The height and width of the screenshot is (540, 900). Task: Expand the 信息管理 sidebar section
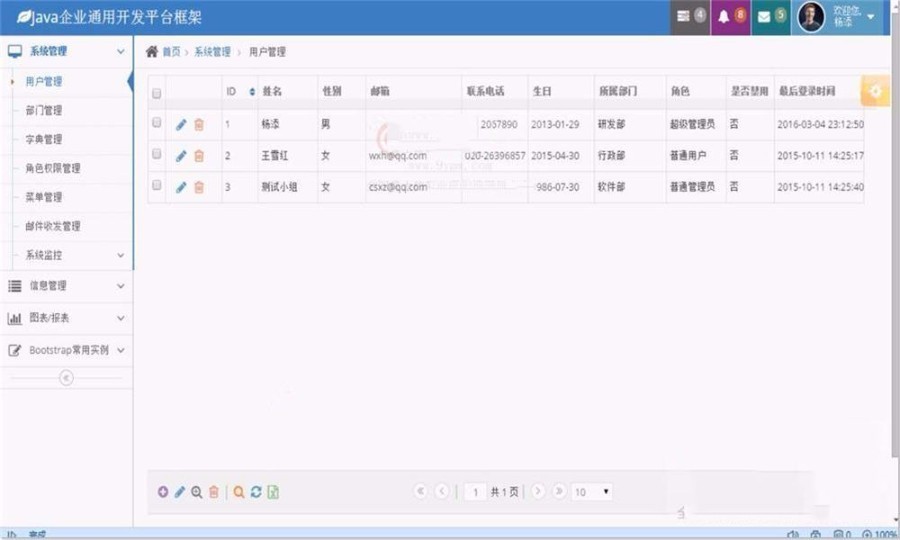click(66, 286)
